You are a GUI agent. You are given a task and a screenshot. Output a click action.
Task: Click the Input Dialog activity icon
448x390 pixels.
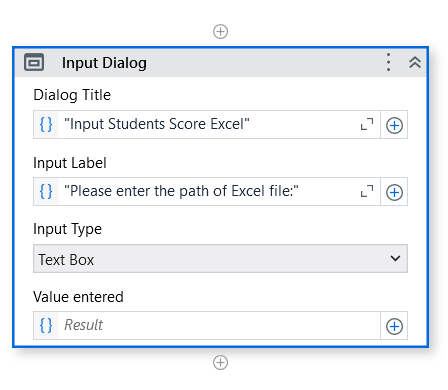34,62
